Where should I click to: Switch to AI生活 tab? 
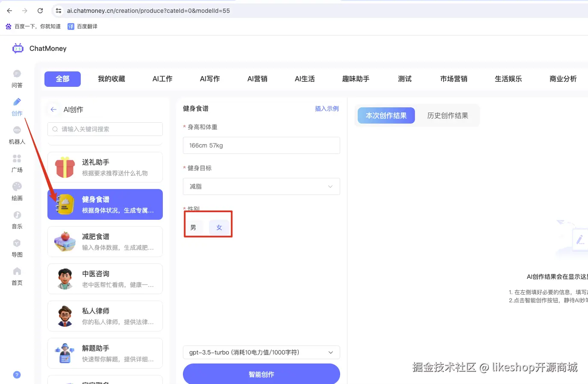pyautogui.click(x=305, y=79)
